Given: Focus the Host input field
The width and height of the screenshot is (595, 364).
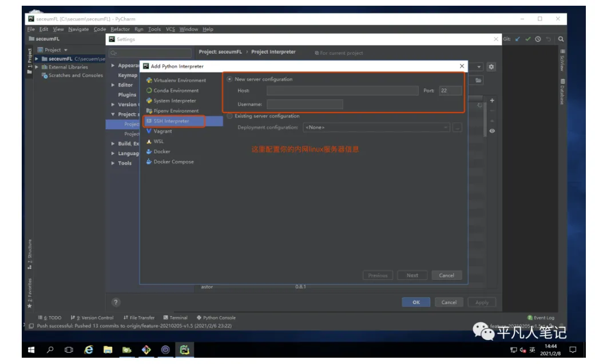Looking at the screenshot, I should pyautogui.click(x=343, y=91).
